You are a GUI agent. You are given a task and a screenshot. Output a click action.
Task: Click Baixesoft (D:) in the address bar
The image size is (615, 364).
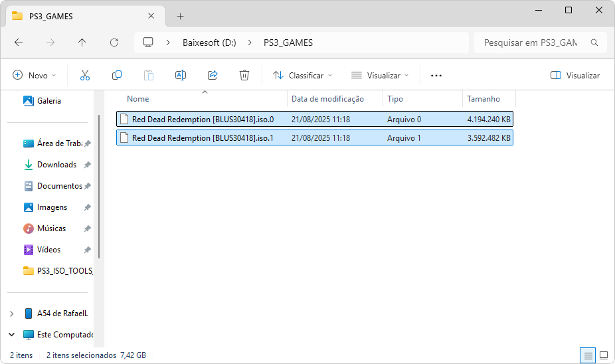pyautogui.click(x=209, y=43)
